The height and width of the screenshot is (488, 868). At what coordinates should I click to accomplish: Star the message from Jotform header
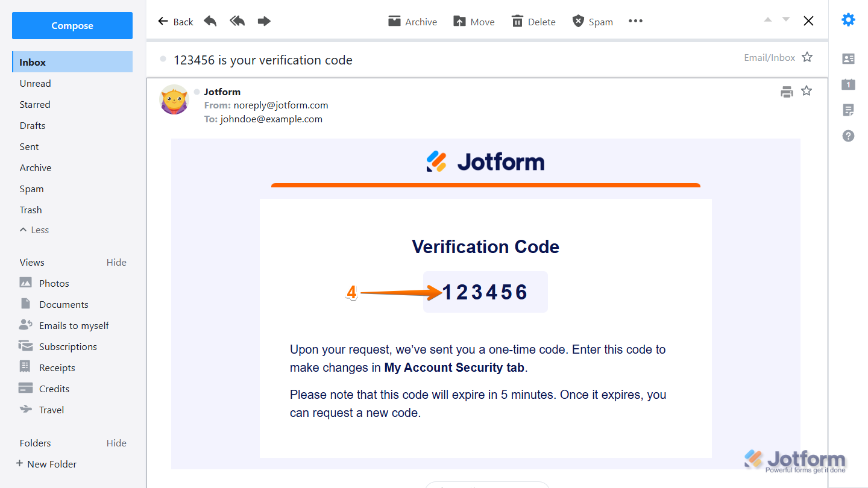pyautogui.click(x=807, y=91)
